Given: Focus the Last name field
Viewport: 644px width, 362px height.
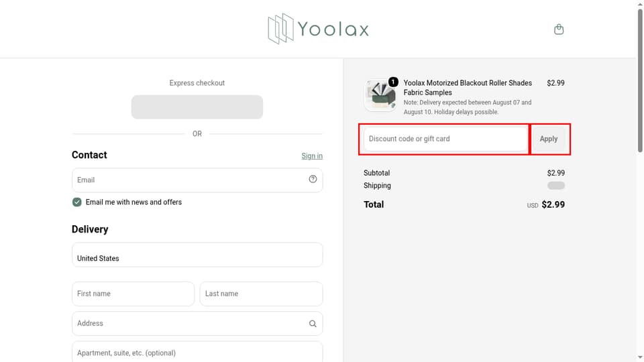Looking at the screenshot, I should (261, 294).
